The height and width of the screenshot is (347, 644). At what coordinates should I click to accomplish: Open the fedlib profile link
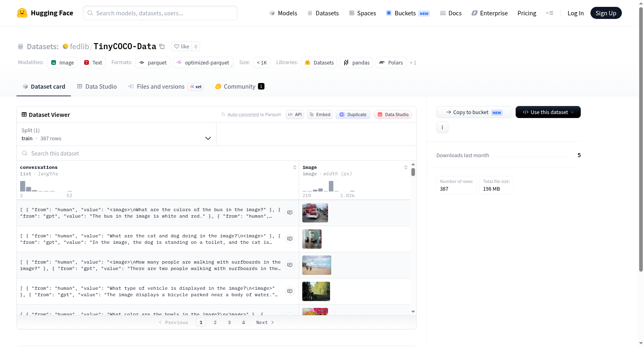click(79, 46)
